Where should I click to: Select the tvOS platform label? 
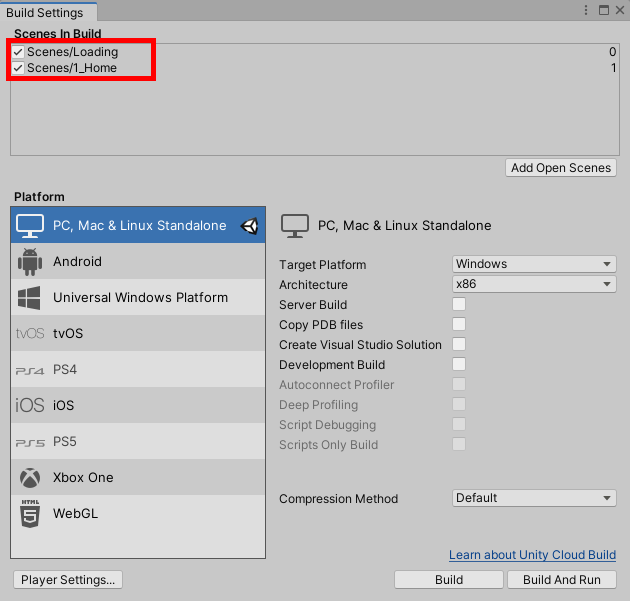(x=68, y=333)
